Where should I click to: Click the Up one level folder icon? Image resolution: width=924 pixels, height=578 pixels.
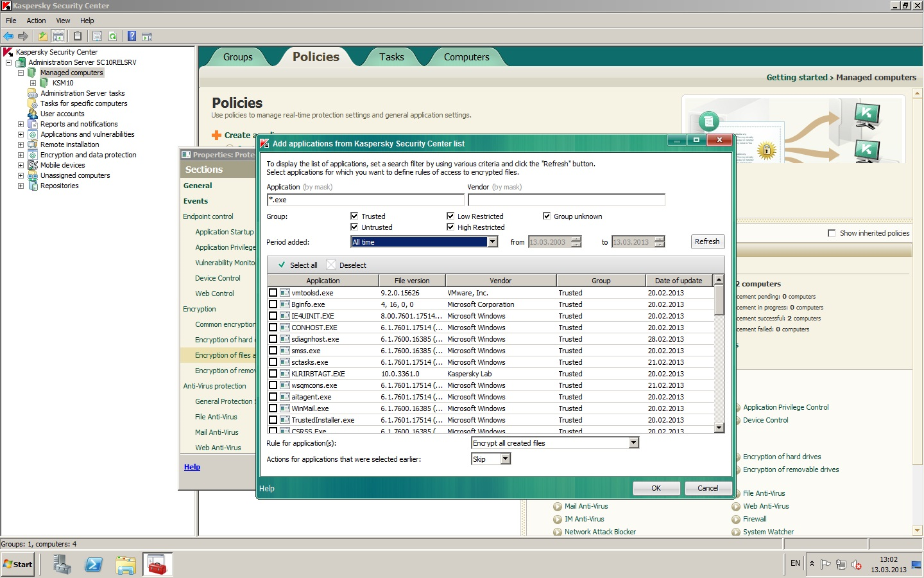point(42,37)
